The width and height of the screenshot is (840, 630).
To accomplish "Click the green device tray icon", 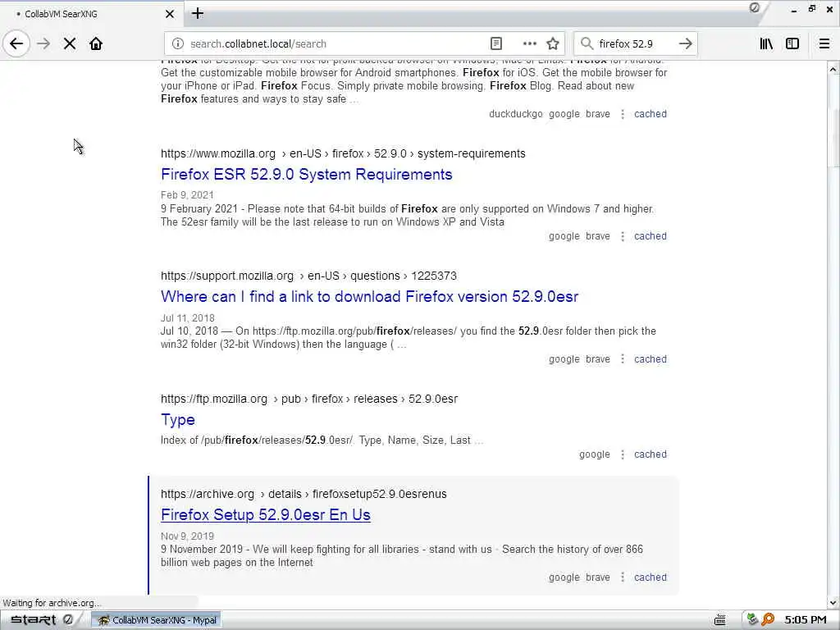I will 753,620.
